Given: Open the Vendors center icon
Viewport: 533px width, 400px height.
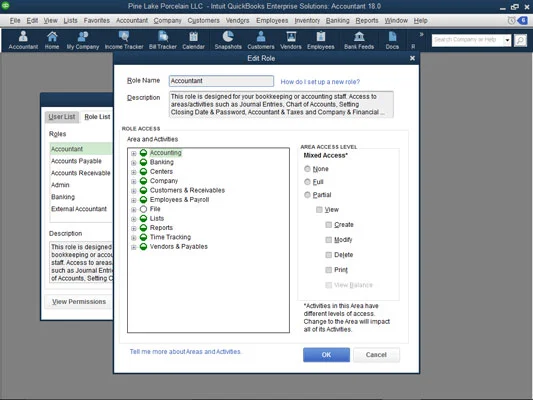Looking at the screenshot, I should pyautogui.click(x=291, y=40).
